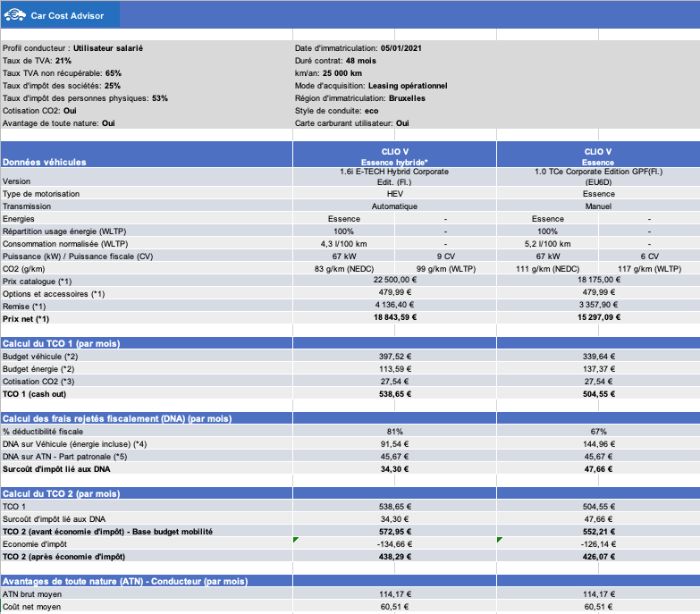Click the 'Taux d'impôt des sociétés: 25%' line

click(62, 86)
